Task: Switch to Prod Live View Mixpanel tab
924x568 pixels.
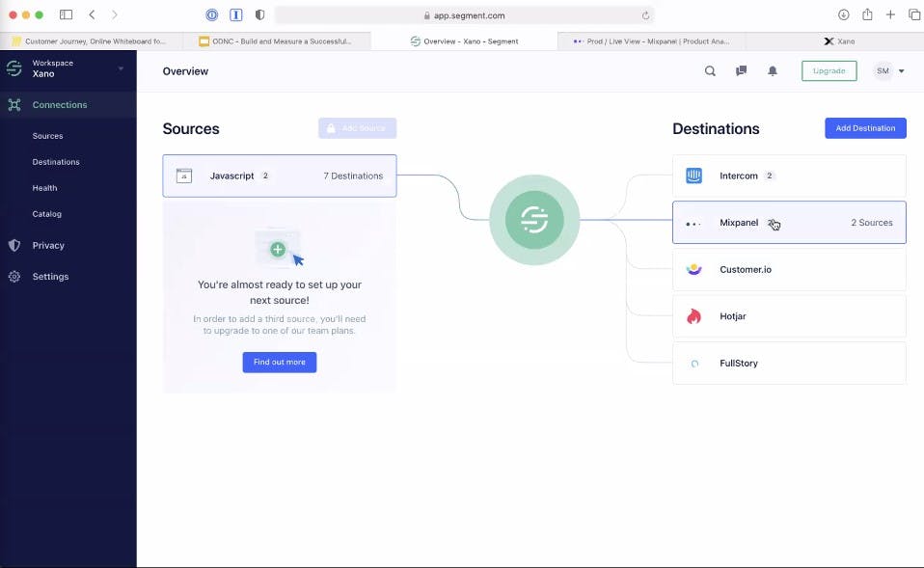Action: (x=652, y=41)
